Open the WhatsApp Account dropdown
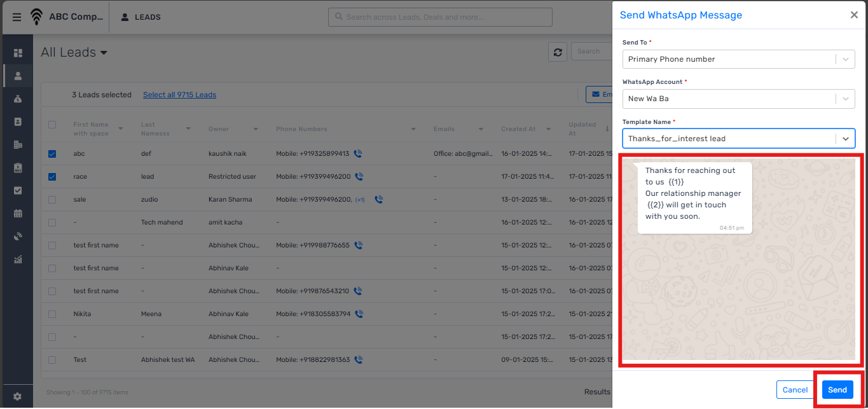Viewport: 868px width, 409px height. tap(738, 99)
